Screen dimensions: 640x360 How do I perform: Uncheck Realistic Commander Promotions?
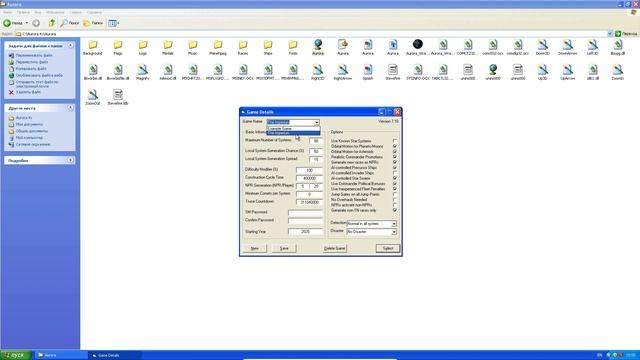pyautogui.click(x=394, y=157)
